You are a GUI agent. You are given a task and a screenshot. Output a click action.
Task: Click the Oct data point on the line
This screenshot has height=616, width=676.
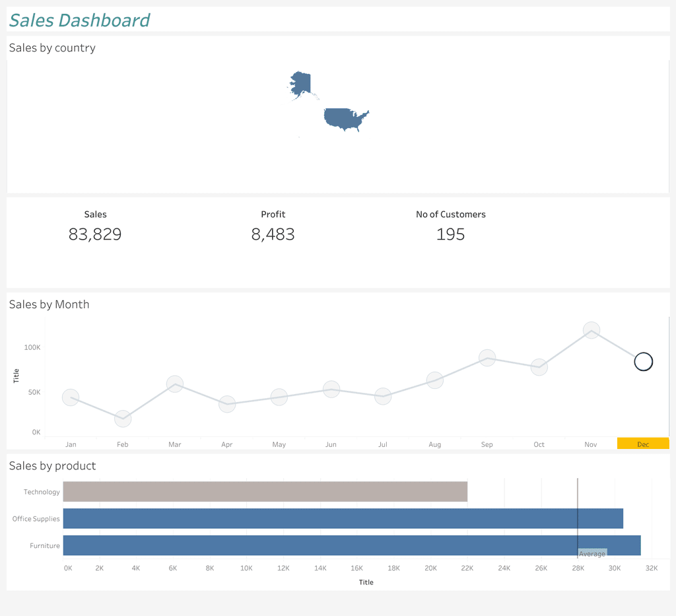coord(539,367)
